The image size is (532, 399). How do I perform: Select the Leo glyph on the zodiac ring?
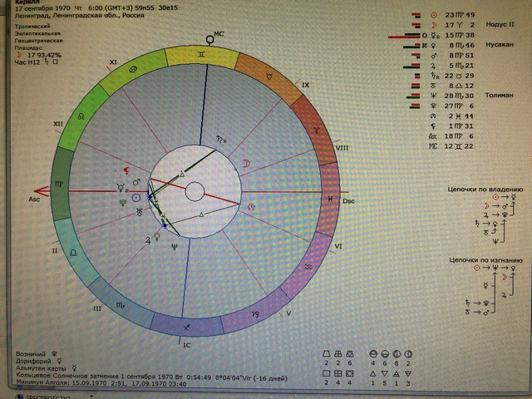pos(81,121)
